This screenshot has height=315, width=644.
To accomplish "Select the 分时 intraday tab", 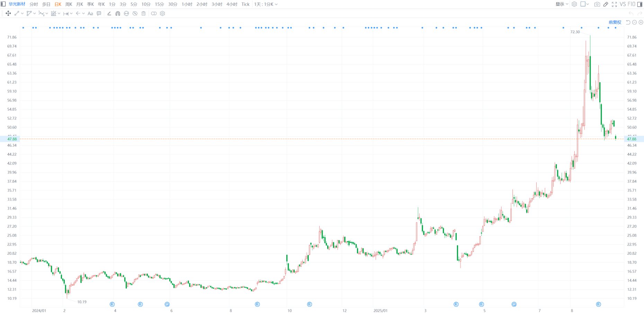I will click(x=34, y=4).
